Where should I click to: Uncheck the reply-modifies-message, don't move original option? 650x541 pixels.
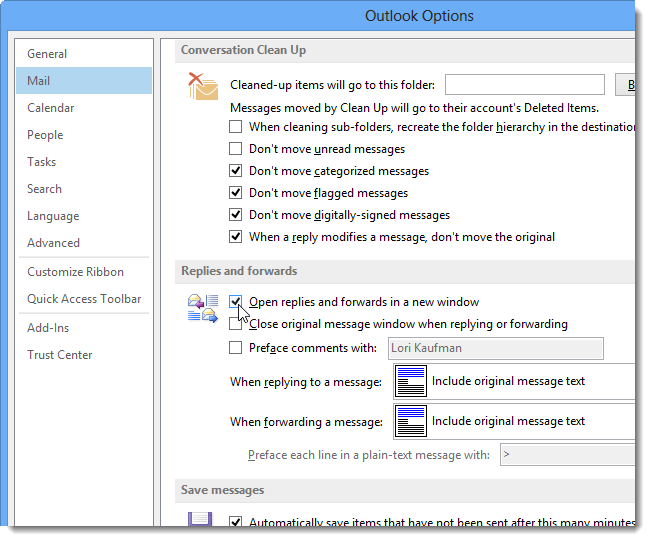tap(235, 236)
